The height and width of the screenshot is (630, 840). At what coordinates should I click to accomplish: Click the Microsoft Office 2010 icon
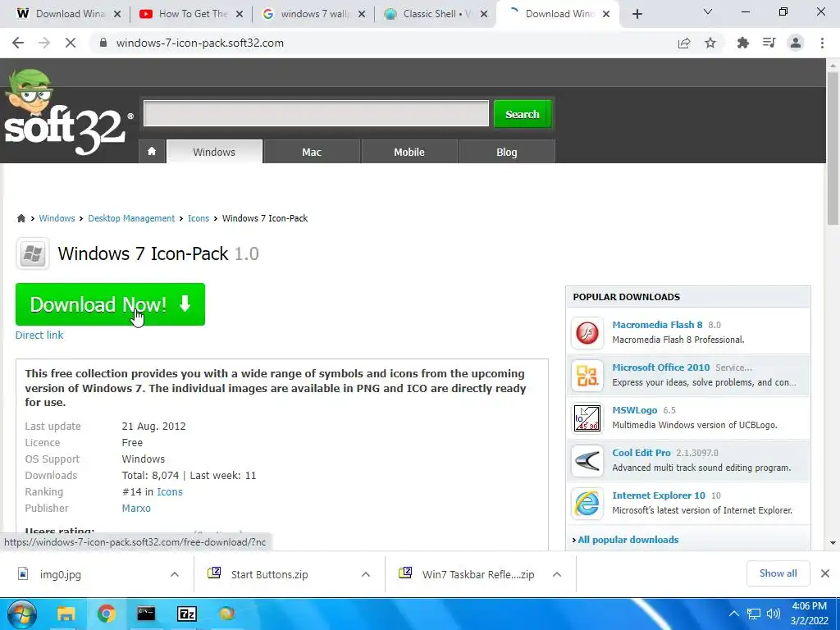click(x=587, y=375)
